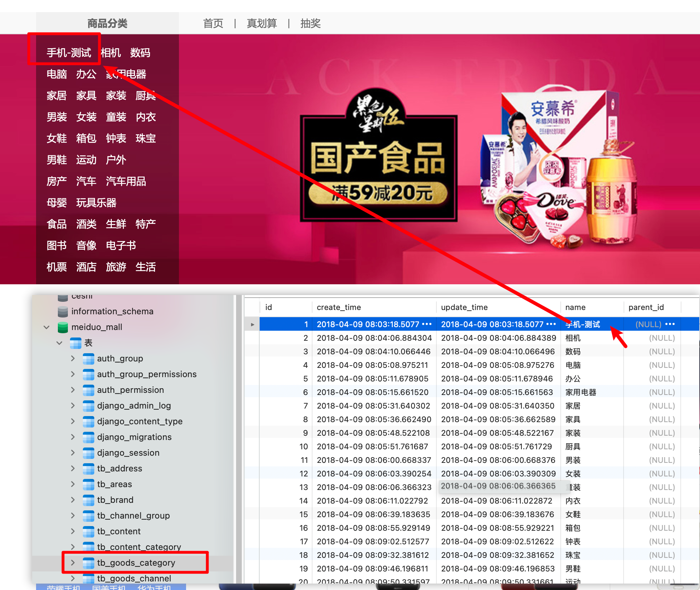Open the 真划算 navigation tab
This screenshot has height=590, width=700.
tap(262, 24)
